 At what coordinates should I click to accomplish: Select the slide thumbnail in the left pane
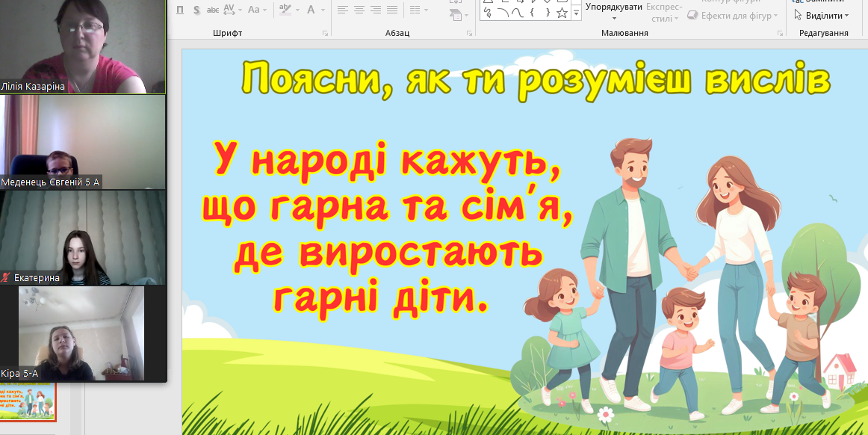tap(28, 401)
